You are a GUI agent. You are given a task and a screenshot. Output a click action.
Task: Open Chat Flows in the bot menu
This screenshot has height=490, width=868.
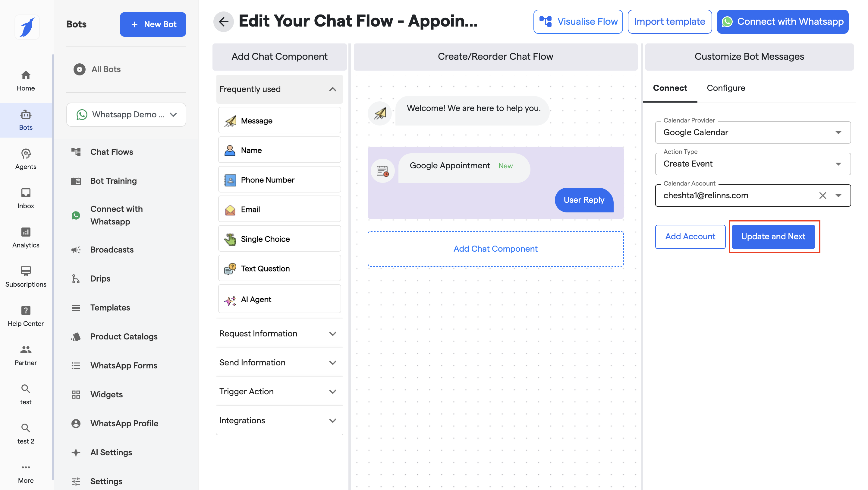111,152
